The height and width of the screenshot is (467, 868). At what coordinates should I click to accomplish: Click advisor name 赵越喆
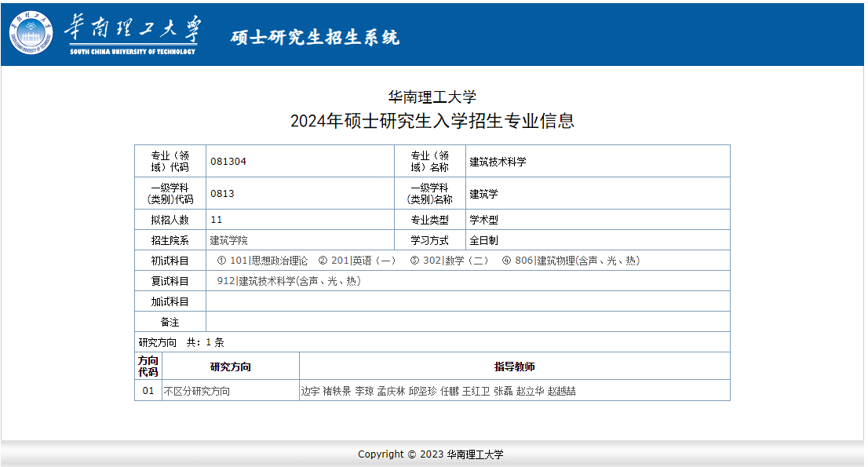click(x=562, y=391)
